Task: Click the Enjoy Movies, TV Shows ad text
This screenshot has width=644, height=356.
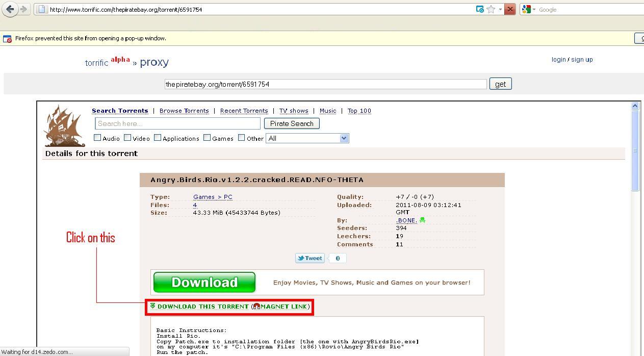Action: pos(372,283)
